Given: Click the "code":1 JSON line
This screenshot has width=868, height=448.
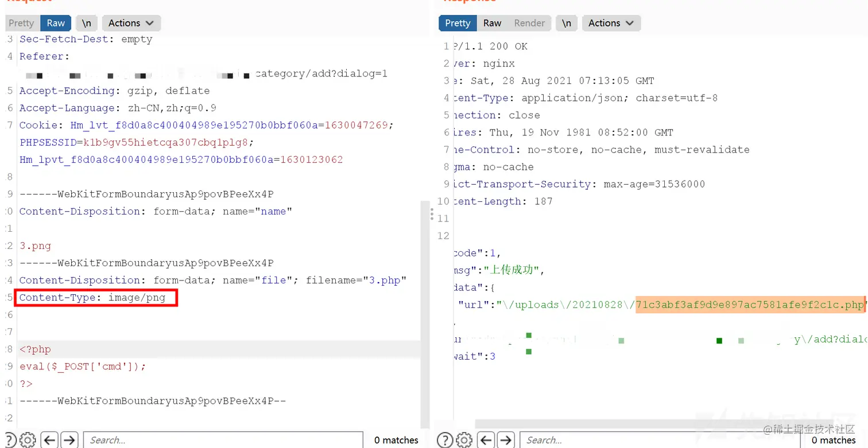Looking at the screenshot, I should [478, 252].
